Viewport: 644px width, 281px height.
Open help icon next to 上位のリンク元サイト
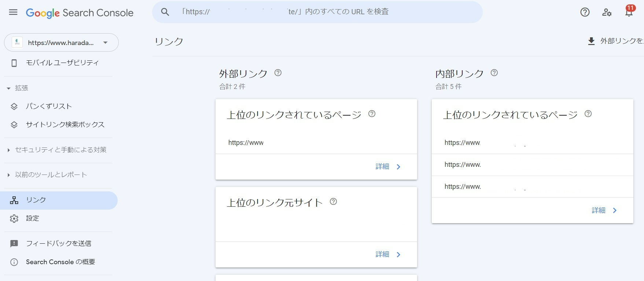pyautogui.click(x=333, y=202)
